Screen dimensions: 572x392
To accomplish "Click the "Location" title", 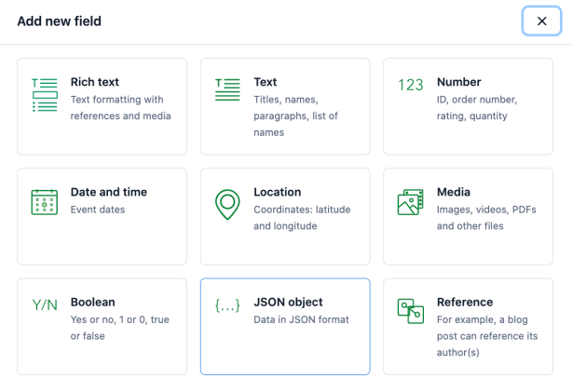I will 278,192.
